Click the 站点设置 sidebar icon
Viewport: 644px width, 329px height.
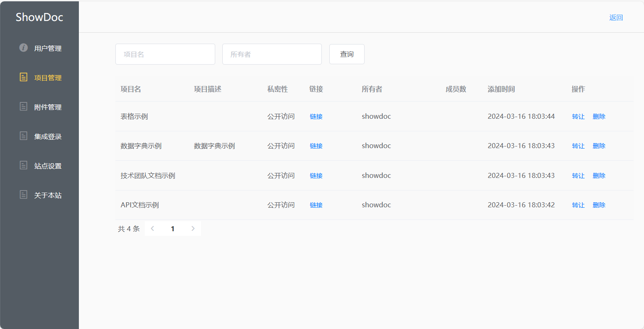click(x=23, y=165)
